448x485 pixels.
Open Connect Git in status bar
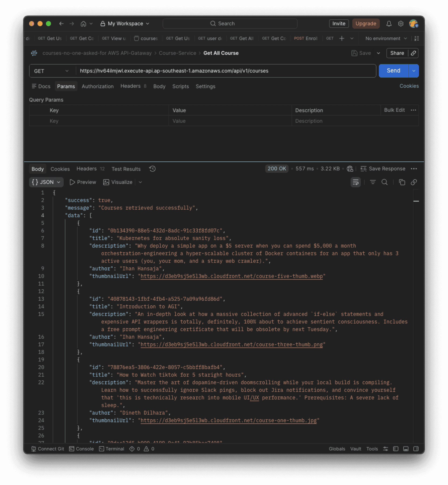pyautogui.click(x=48, y=449)
